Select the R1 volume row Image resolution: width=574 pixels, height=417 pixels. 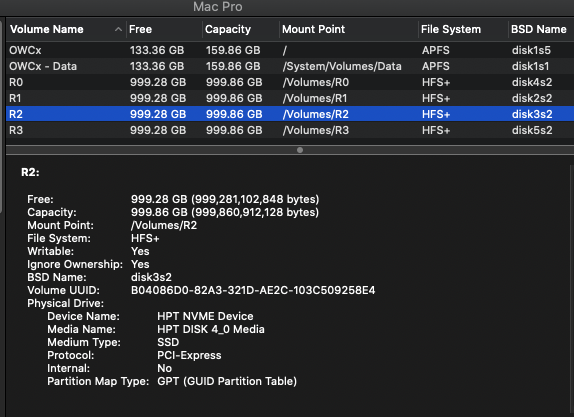click(x=290, y=98)
